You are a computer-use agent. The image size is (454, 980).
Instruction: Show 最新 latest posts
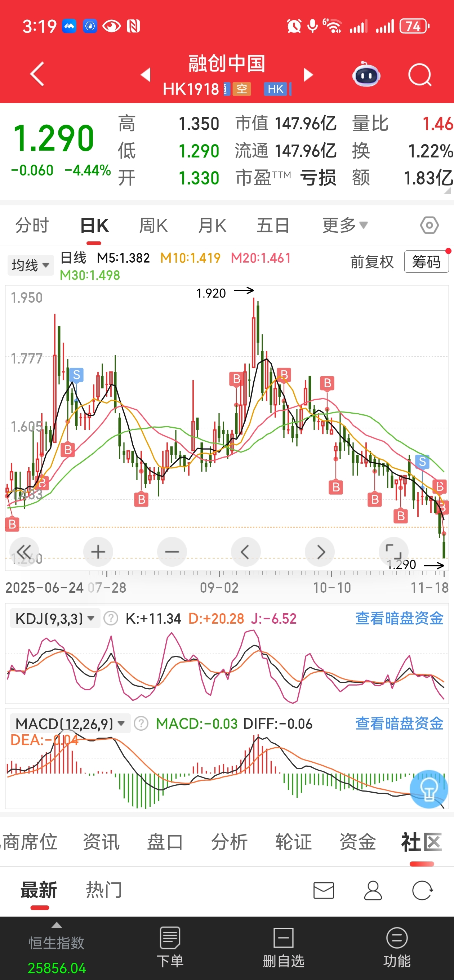click(39, 890)
